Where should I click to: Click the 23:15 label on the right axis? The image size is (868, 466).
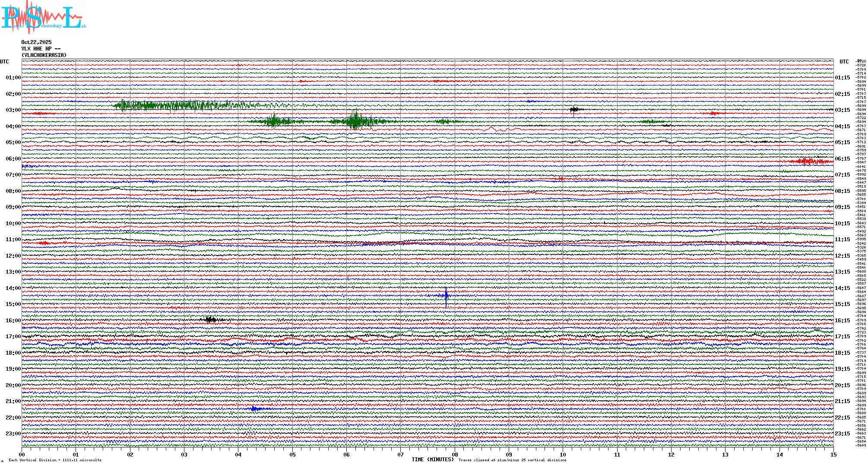842,434
